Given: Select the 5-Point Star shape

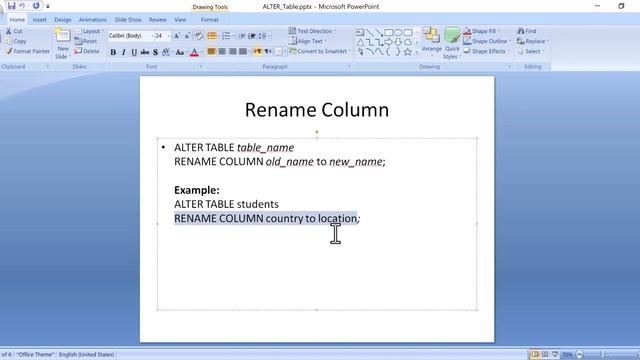Looking at the screenshot, I should [407, 52].
